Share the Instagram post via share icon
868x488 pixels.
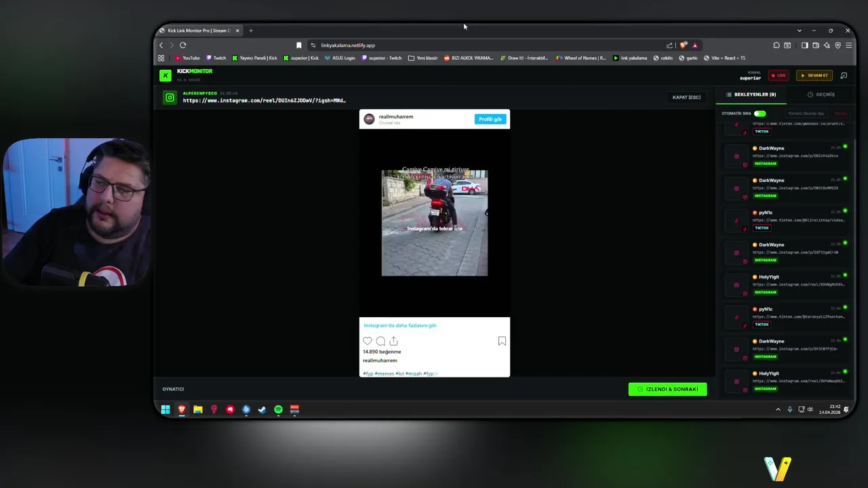click(x=393, y=341)
